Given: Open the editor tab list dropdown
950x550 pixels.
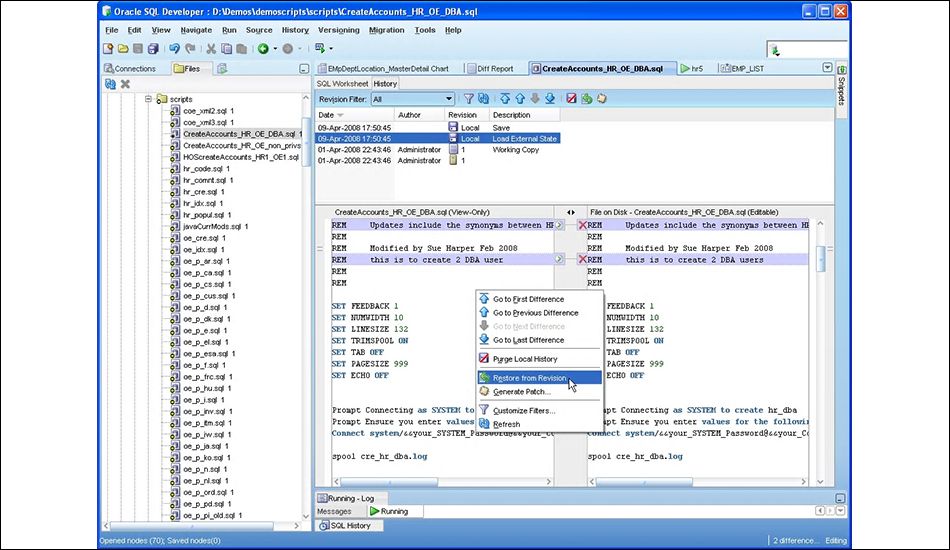Looking at the screenshot, I should pyautogui.click(x=828, y=68).
